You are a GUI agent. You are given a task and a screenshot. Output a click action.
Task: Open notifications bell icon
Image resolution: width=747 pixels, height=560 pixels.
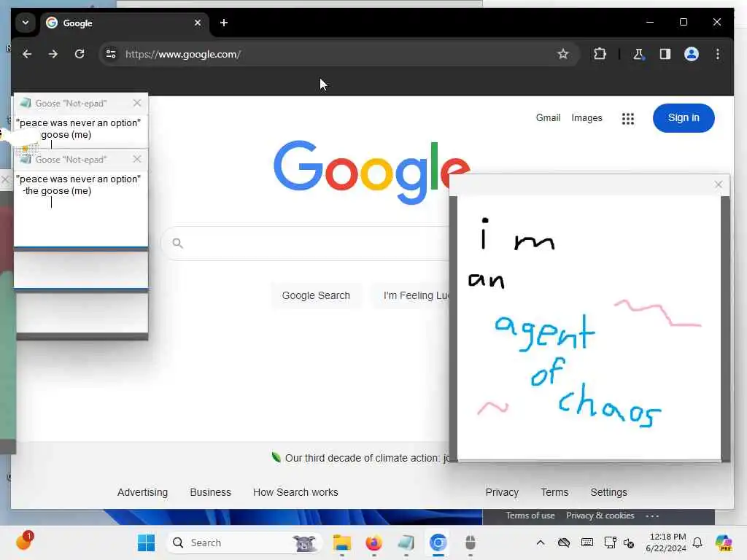click(697, 542)
